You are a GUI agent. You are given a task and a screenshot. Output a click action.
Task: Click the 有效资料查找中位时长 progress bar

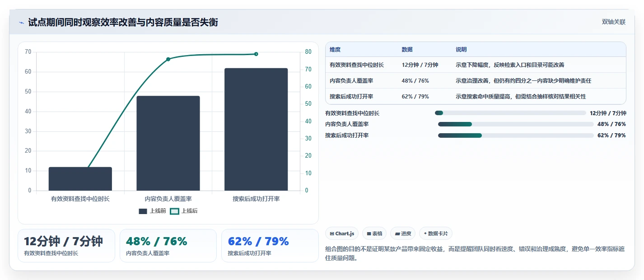click(x=510, y=113)
